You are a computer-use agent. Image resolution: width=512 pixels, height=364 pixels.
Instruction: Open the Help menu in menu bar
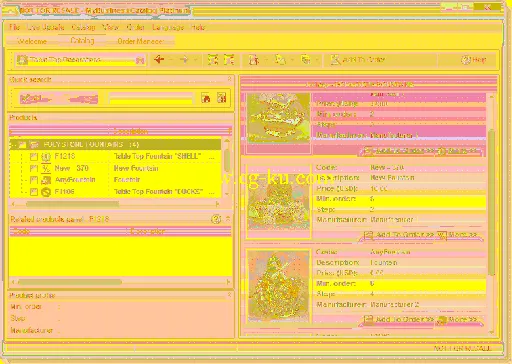[198, 27]
